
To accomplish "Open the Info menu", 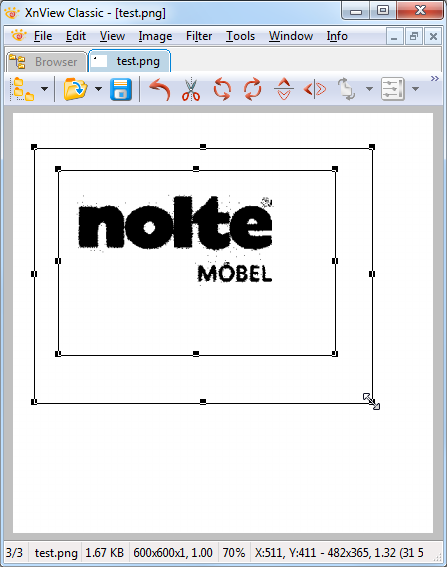I will (337, 36).
